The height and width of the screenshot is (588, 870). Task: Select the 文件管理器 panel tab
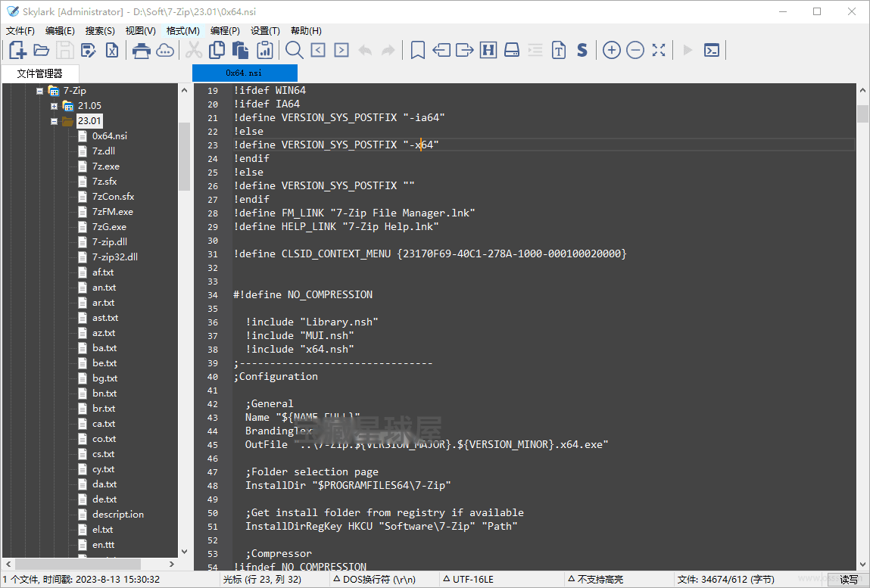click(40, 73)
